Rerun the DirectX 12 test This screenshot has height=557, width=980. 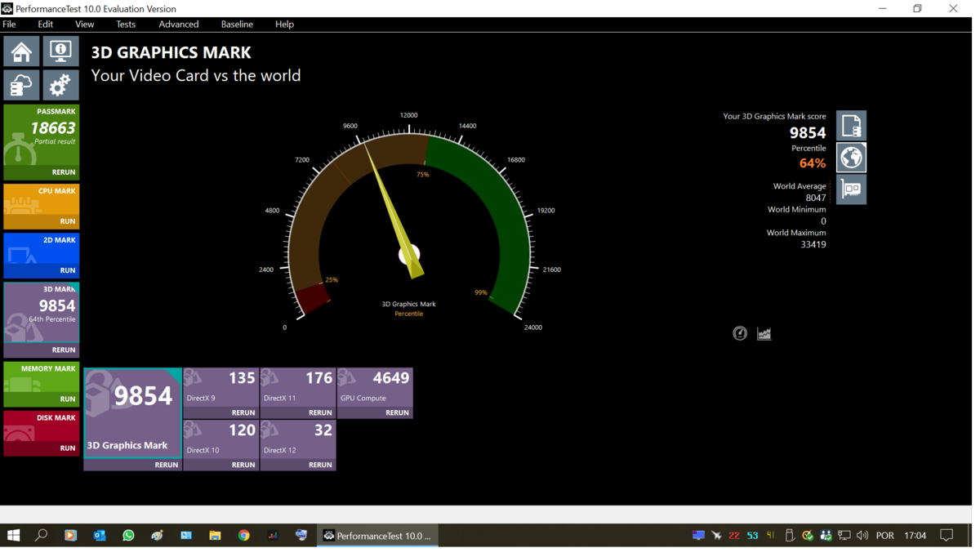320,465
